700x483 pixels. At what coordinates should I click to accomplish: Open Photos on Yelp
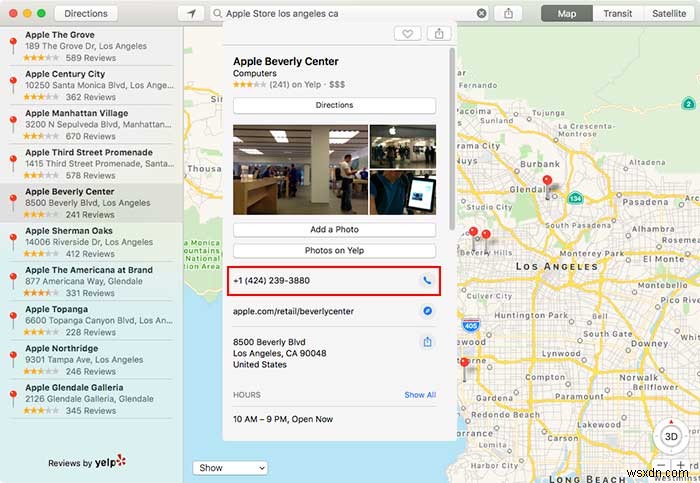click(334, 250)
